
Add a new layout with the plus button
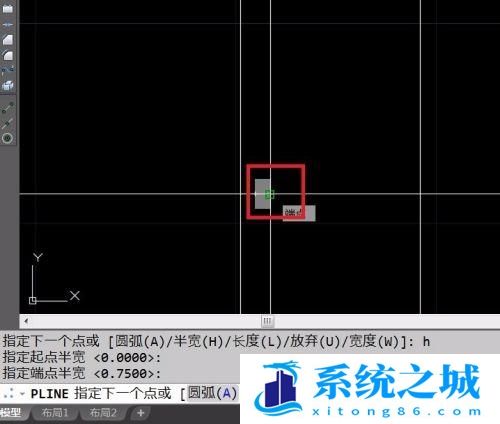(141, 413)
